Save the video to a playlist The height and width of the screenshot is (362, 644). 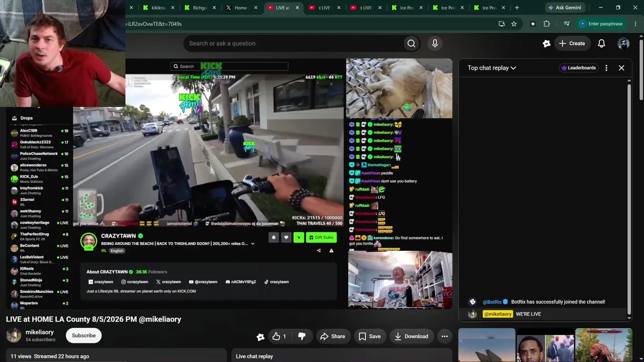tap(369, 336)
